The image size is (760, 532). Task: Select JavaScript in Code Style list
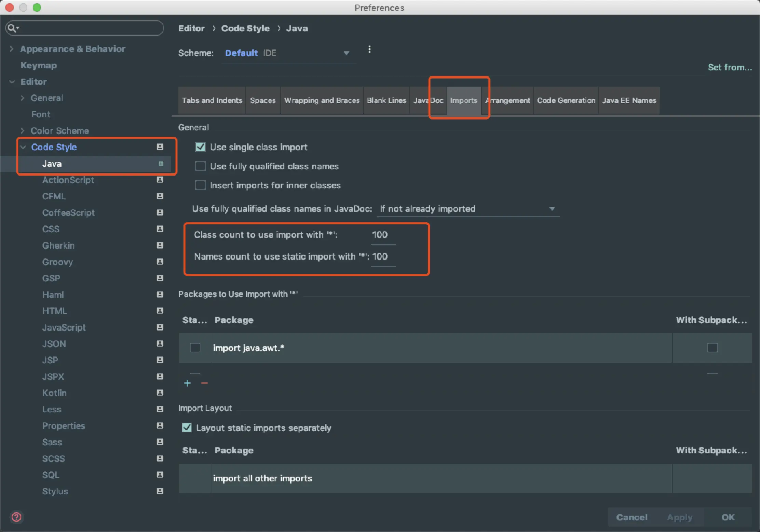pos(64,327)
